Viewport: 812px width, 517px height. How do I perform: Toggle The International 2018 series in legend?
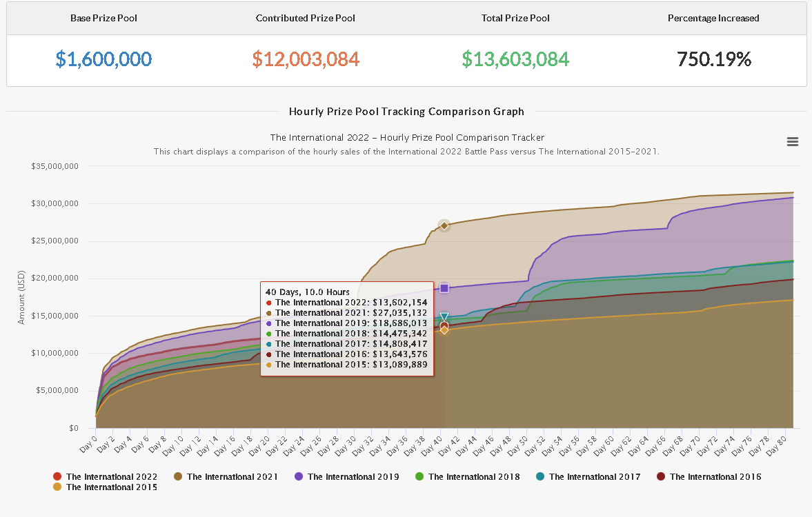click(x=468, y=476)
